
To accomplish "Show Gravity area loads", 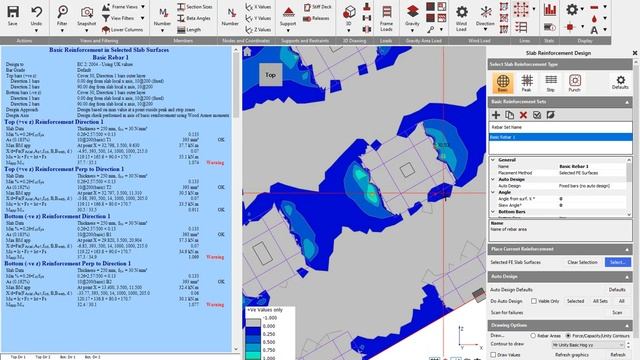I will (x=412, y=16).
